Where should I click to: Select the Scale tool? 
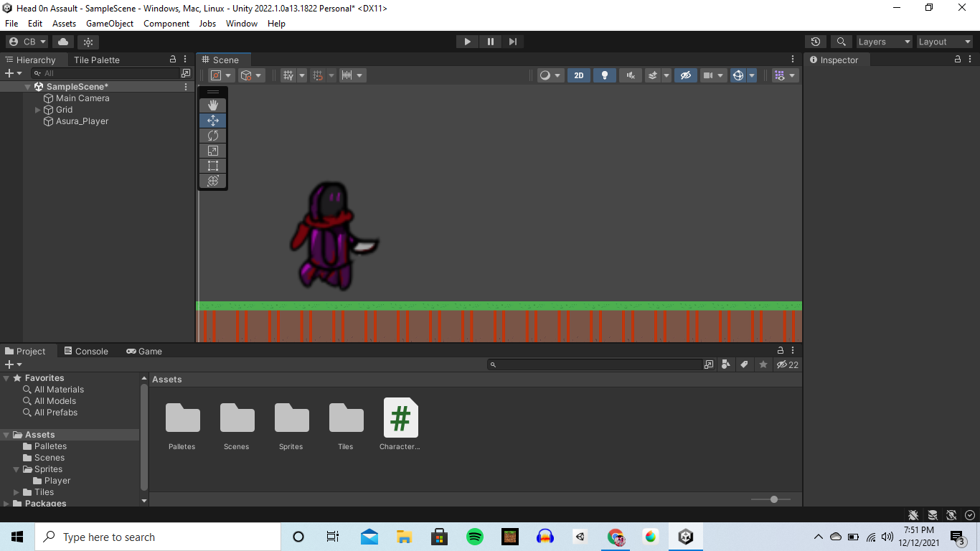(212, 150)
